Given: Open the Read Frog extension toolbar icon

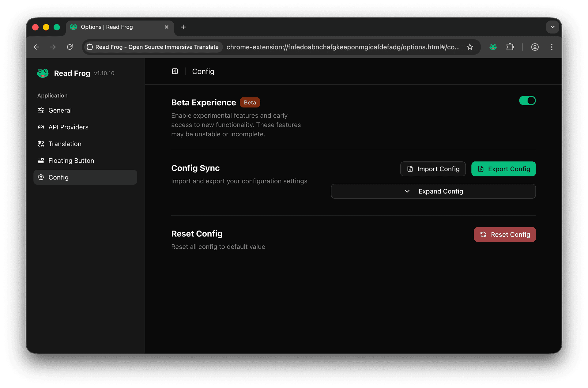Looking at the screenshot, I should pyautogui.click(x=493, y=47).
